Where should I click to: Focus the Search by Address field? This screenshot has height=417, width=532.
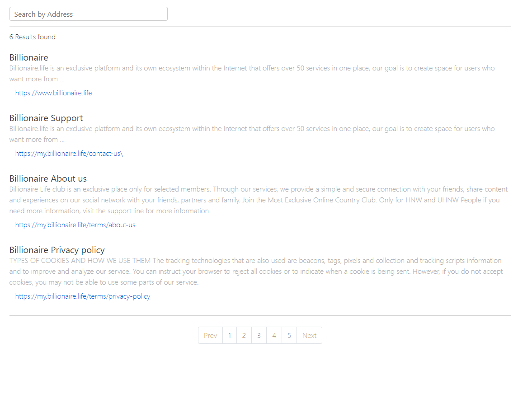tap(88, 14)
